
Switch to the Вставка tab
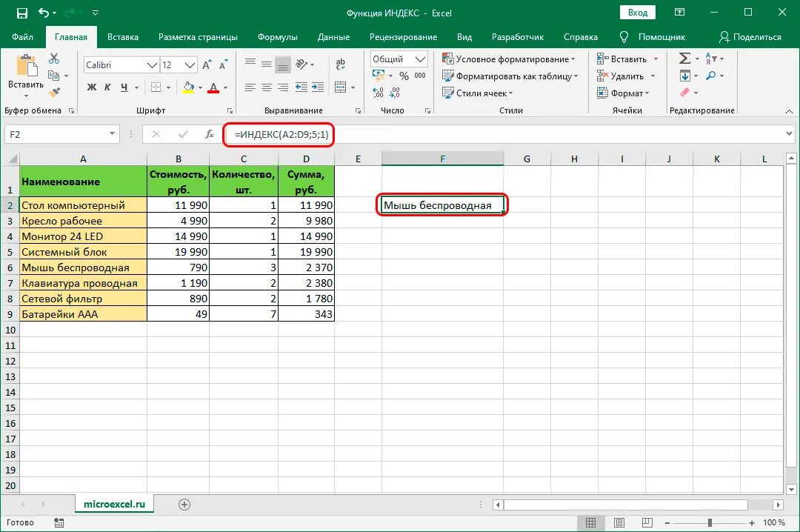122,37
